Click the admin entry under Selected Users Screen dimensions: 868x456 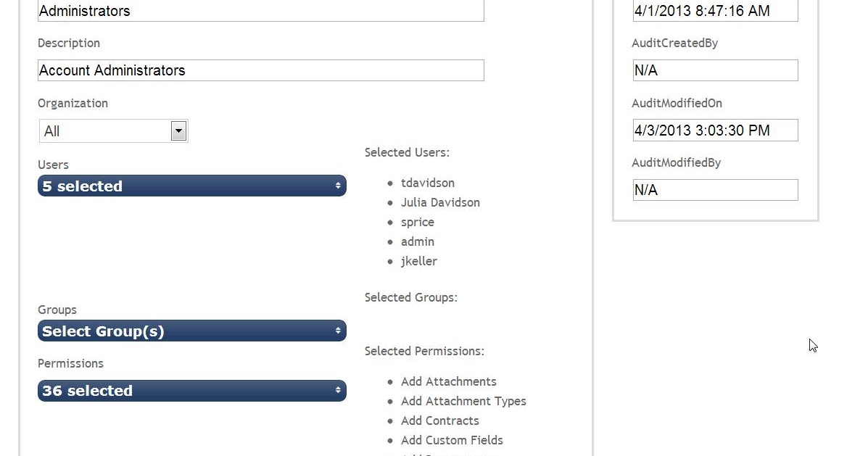pos(418,241)
